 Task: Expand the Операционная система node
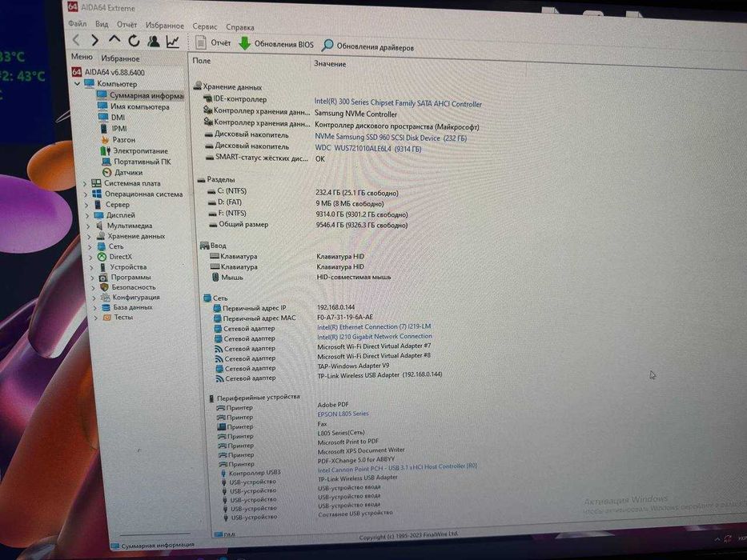[x=86, y=194]
